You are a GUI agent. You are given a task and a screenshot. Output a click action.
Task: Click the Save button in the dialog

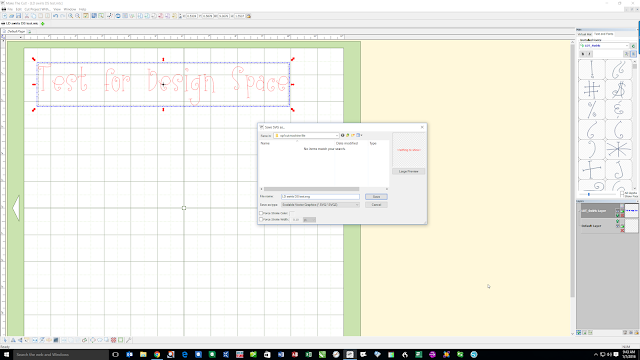(x=376, y=197)
